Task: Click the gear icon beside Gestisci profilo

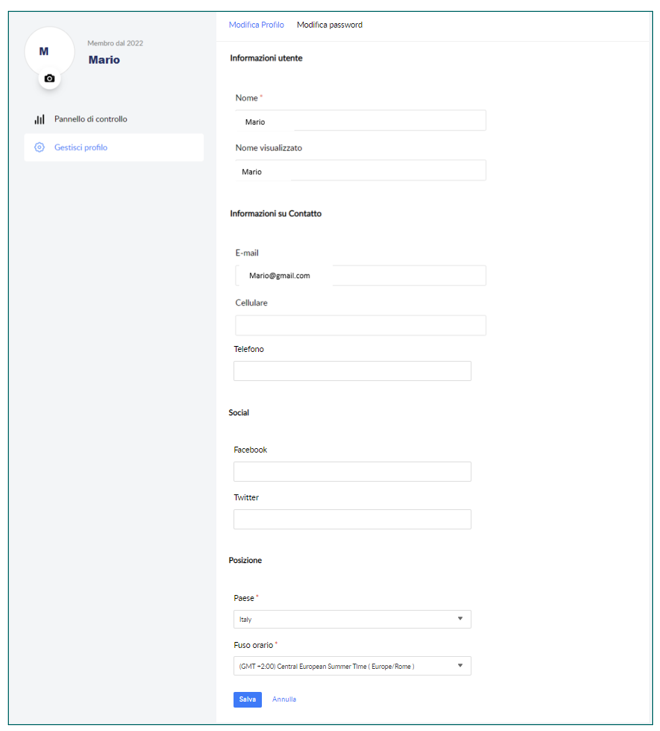Action: point(40,147)
